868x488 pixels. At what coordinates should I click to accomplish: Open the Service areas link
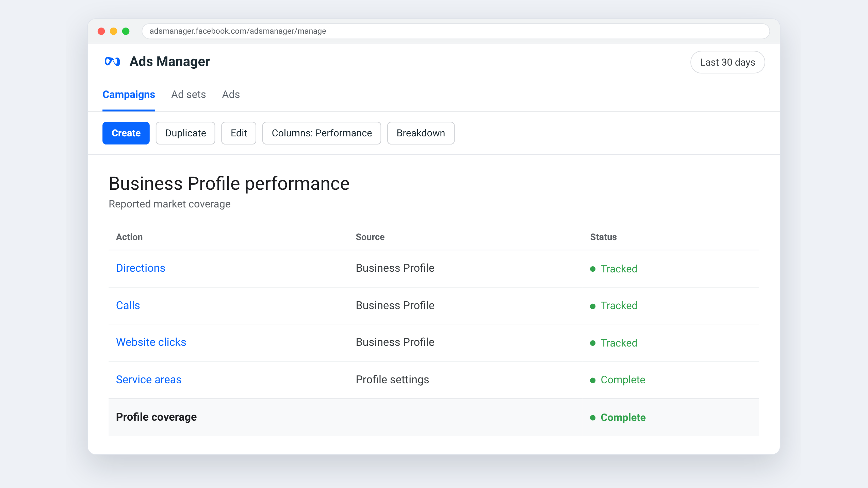coord(149,380)
